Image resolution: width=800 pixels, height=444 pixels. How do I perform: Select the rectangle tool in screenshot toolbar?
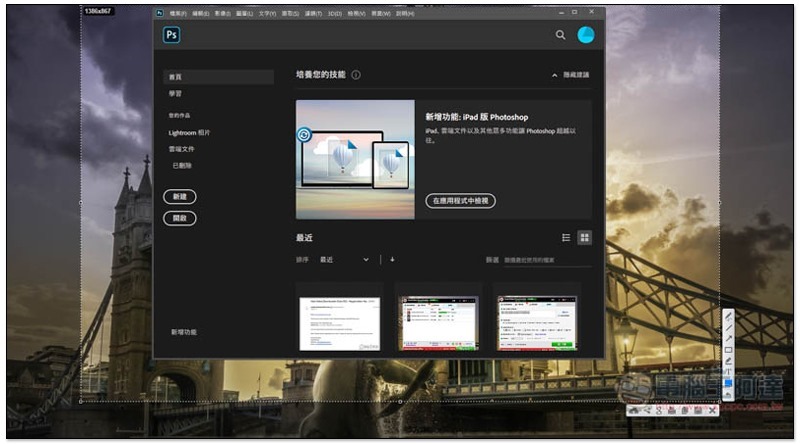tap(728, 350)
